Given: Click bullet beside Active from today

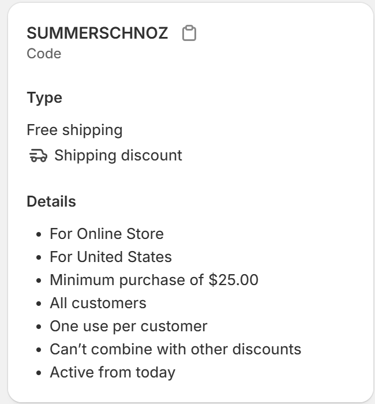Looking at the screenshot, I should [x=39, y=373].
